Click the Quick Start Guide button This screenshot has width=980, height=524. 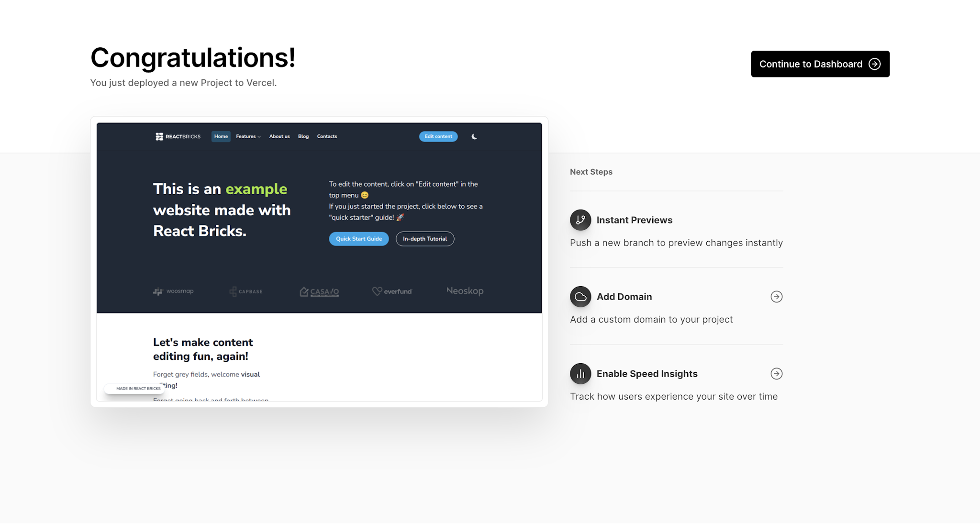point(358,239)
